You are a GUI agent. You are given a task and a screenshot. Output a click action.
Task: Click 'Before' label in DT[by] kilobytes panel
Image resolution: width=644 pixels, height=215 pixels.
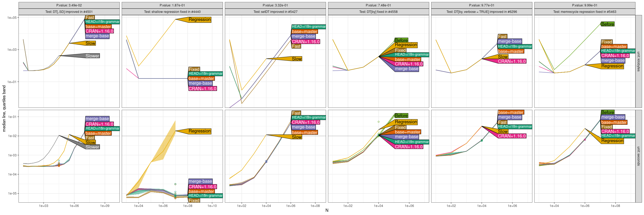[401, 40]
